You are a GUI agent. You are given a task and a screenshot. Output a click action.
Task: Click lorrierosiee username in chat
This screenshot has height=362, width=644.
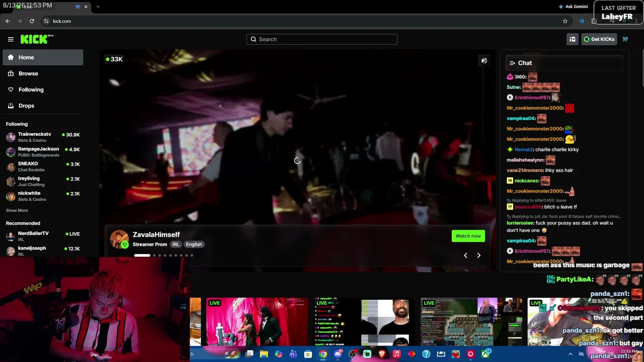pos(520,223)
